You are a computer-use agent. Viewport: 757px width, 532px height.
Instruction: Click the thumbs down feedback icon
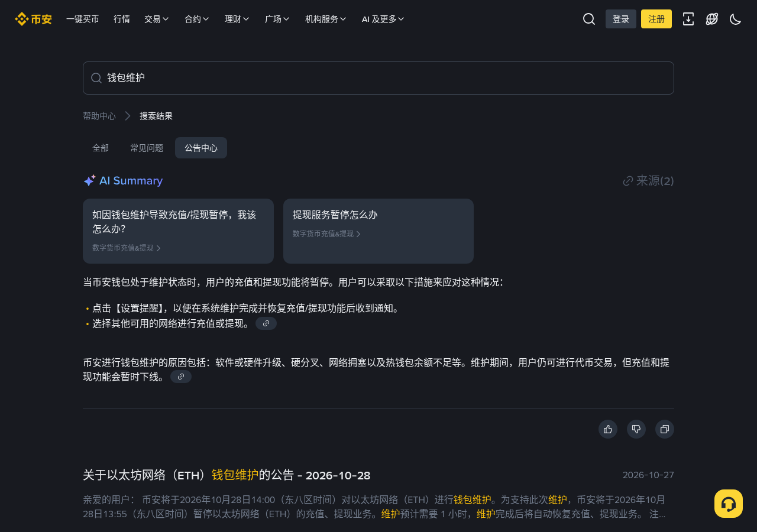point(636,429)
